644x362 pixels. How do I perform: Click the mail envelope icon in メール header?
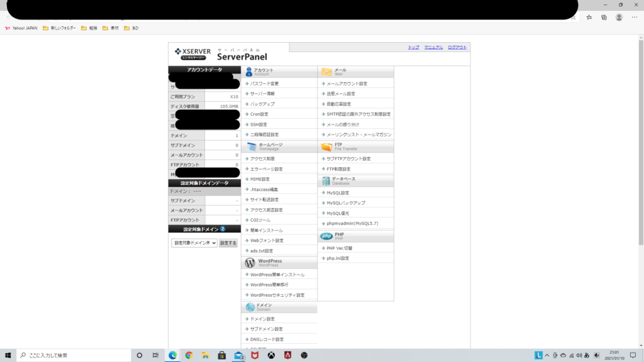click(326, 72)
